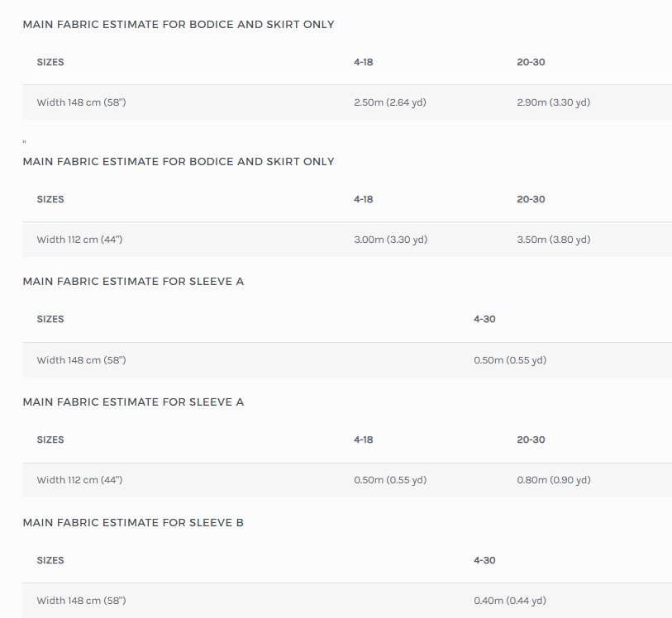The image size is (672, 618).
Task: Select Width 112 cm label in second table
Action: click(79, 240)
